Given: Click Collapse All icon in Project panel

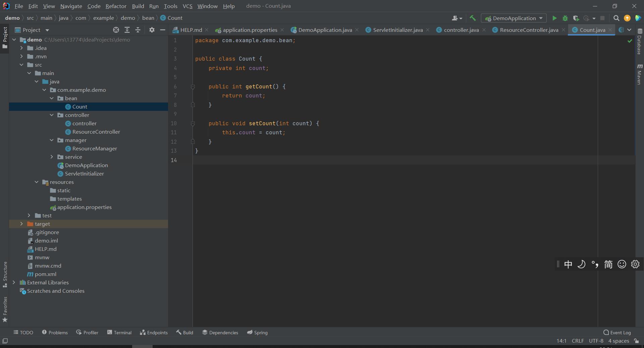Looking at the screenshot, I should pos(138,30).
